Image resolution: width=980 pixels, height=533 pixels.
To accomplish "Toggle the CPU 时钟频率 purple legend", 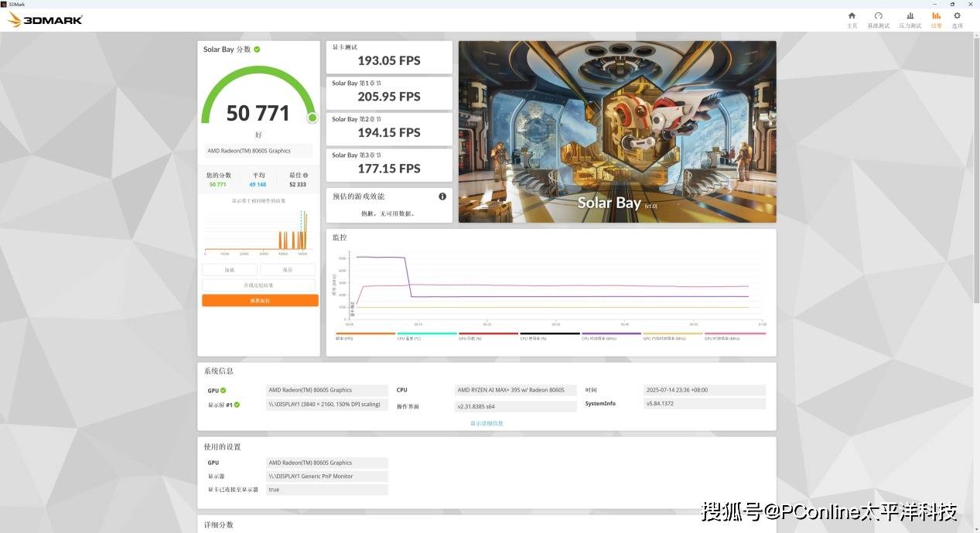I will pos(611,337).
